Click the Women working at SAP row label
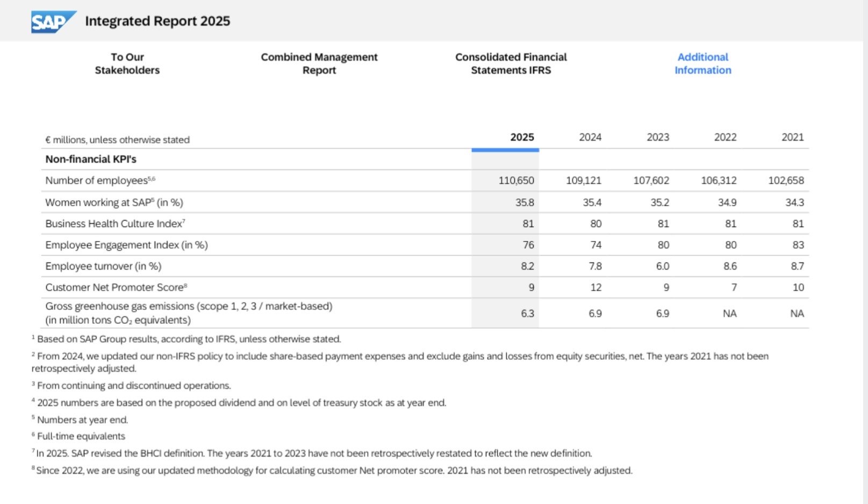 pyautogui.click(x=114, y=202)
